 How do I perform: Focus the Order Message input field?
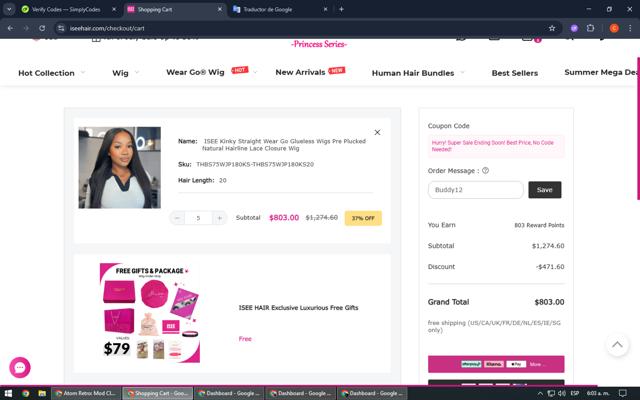476,190
